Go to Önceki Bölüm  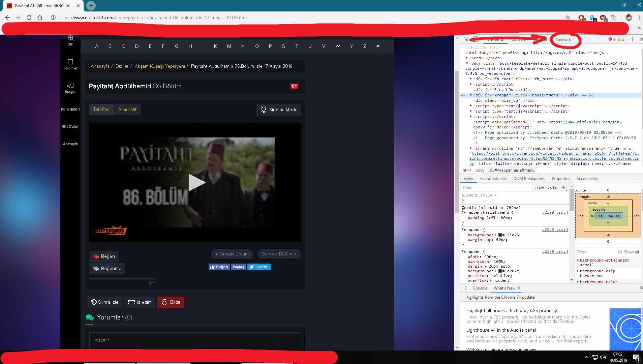click(x=232, y=254)
